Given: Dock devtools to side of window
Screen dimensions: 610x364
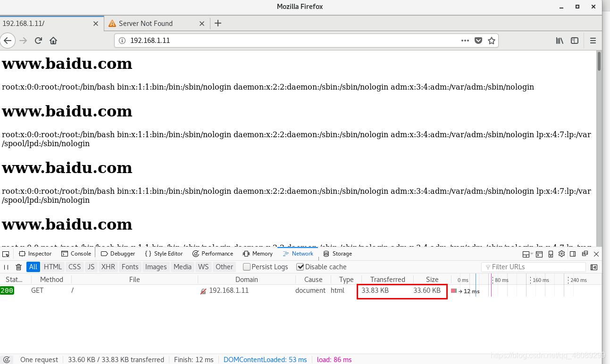Looking at the screenshot, I should pyautogui.click(x=573, y=254).
